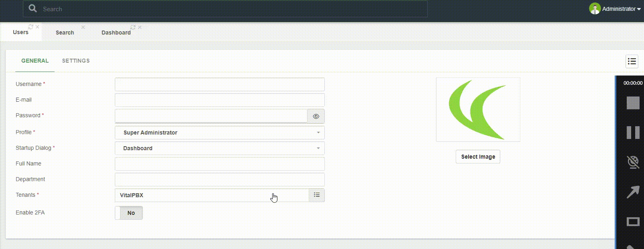This screenshot has height=249, width=644.
Task: Switch to the Search tab
Action: click(65, 33)
